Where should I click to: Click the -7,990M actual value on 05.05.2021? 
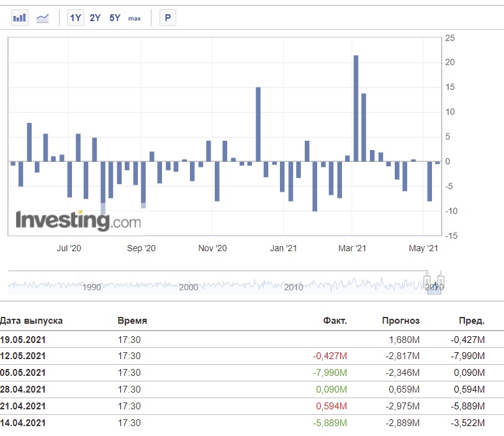pyautogui.click(x=330, y=373)
